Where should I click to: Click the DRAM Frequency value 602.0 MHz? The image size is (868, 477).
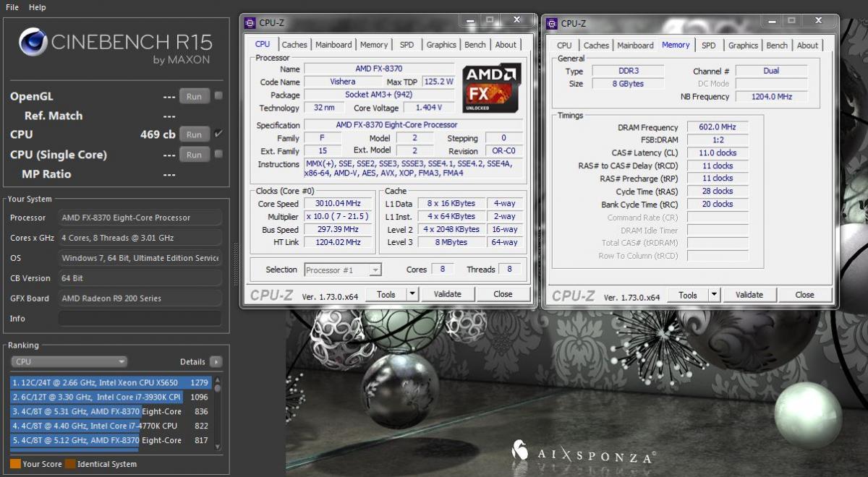[717, 127]
